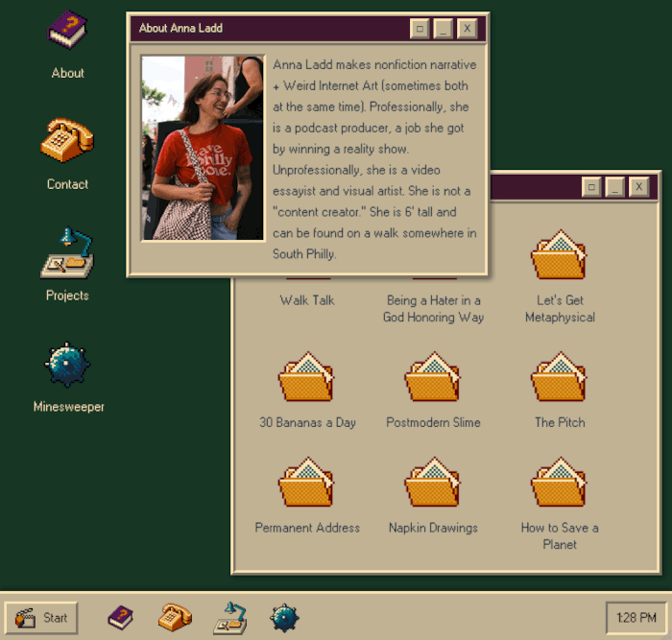Open the Napkin Drawings folder icon
The width and height of the screenshot is (672, 640).
tap(433, 482)
